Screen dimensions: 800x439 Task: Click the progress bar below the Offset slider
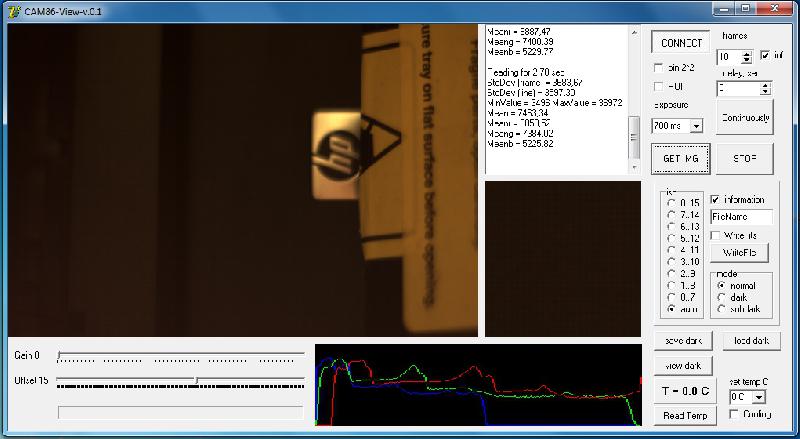[x=181, y=412]
